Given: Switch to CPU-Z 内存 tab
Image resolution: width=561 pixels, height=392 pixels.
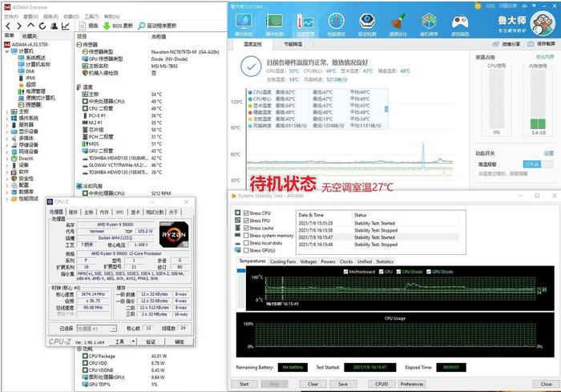Looking at the screenshot, I should click(104, 212).
